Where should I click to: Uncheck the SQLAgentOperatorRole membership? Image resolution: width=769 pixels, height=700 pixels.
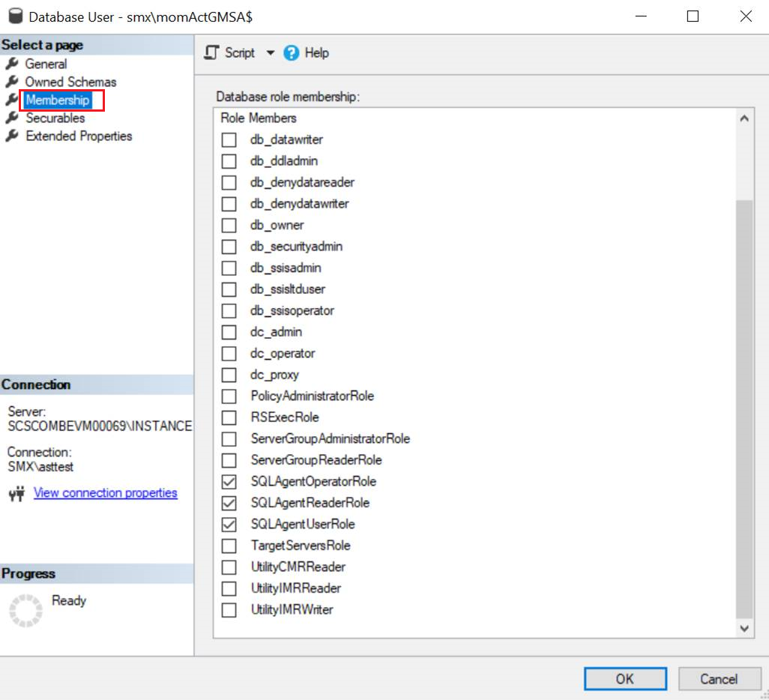coord(229,481)
